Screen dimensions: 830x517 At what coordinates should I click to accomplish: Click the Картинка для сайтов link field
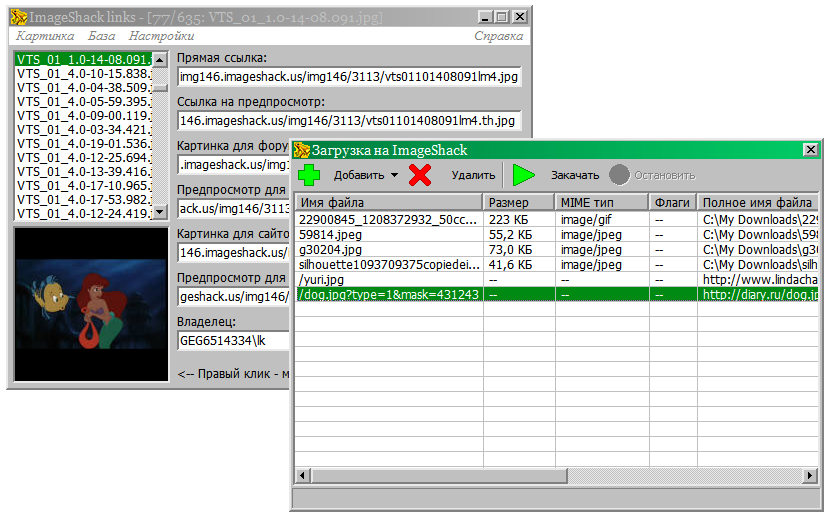[x=234, y=252]
